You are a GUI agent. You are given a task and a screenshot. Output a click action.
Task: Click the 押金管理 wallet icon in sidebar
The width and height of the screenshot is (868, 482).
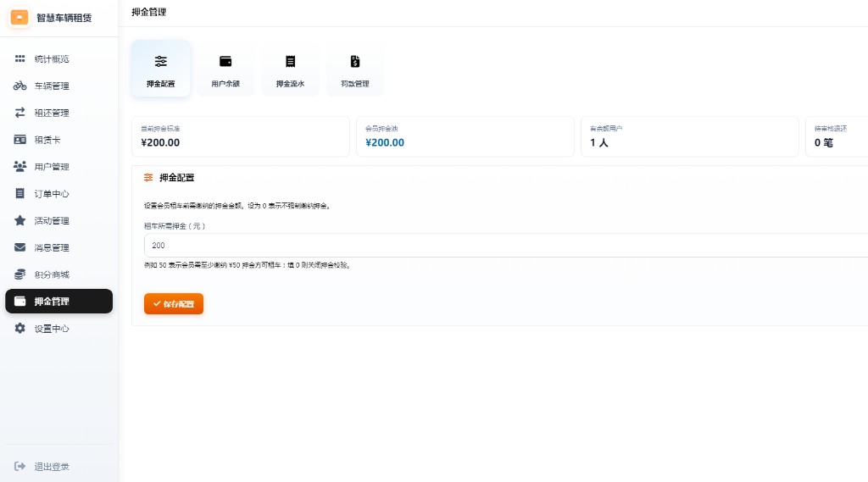tap(20, 301)
